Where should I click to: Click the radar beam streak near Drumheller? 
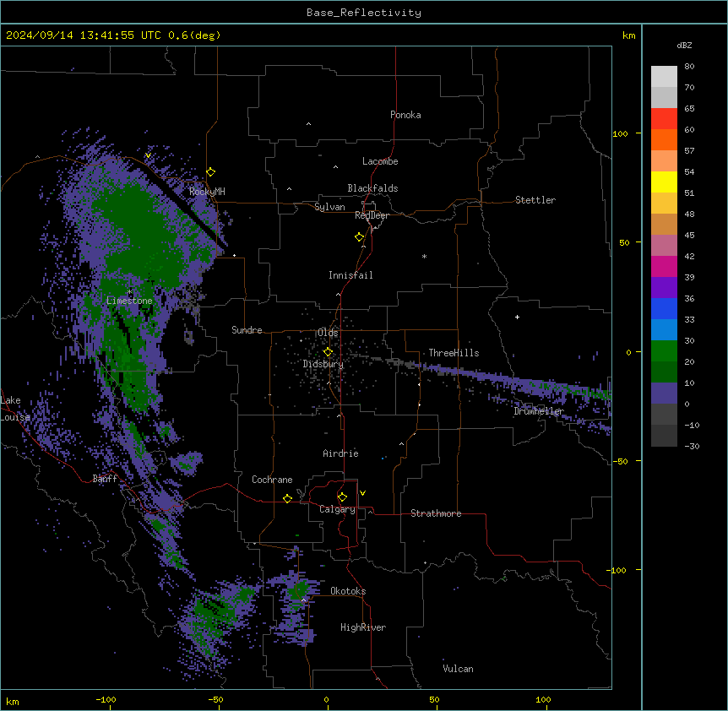click(x=515, y=383)
